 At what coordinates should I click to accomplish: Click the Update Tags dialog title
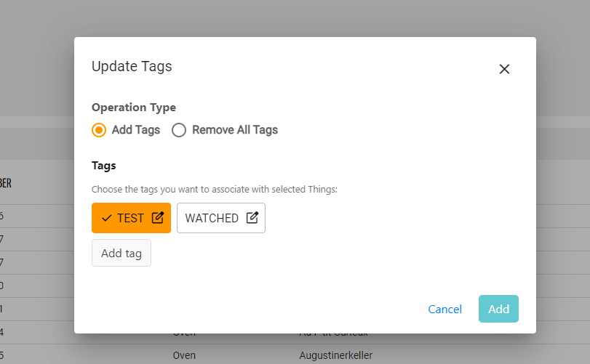[x=132, y=67]
